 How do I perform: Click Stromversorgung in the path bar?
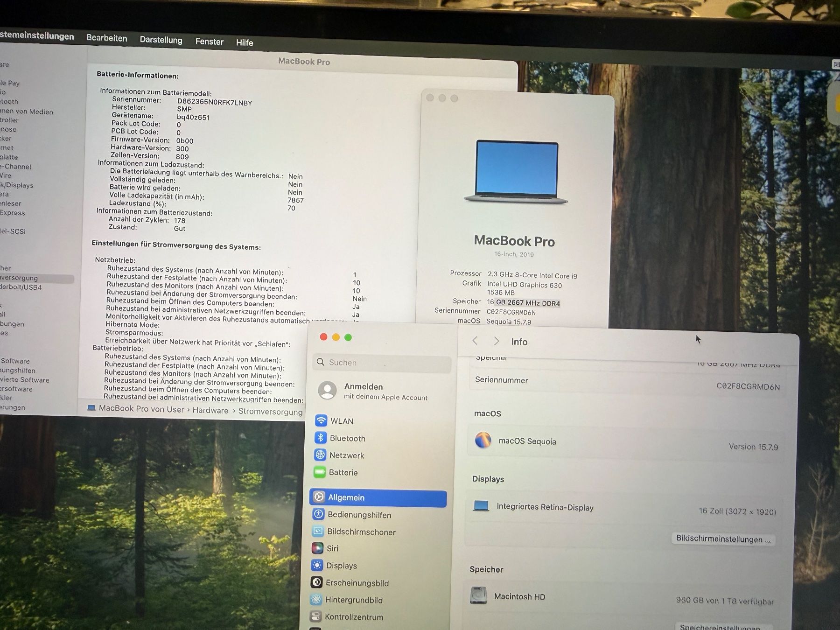click(270, 412)
